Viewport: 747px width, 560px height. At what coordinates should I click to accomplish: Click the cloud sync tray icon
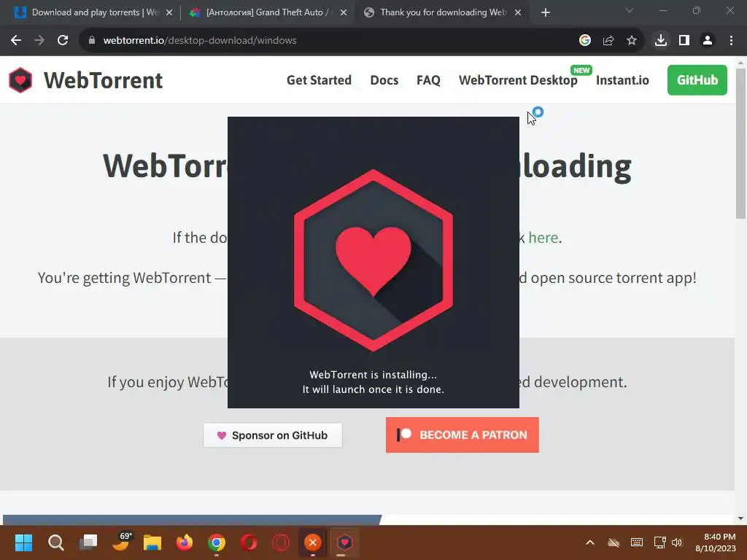[x=614, y=542]
